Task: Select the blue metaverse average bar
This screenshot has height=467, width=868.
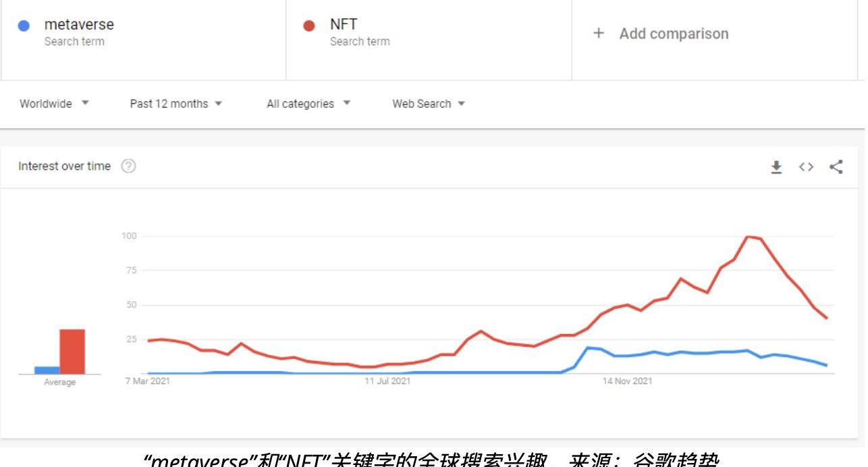Action: tap(47, 370)
